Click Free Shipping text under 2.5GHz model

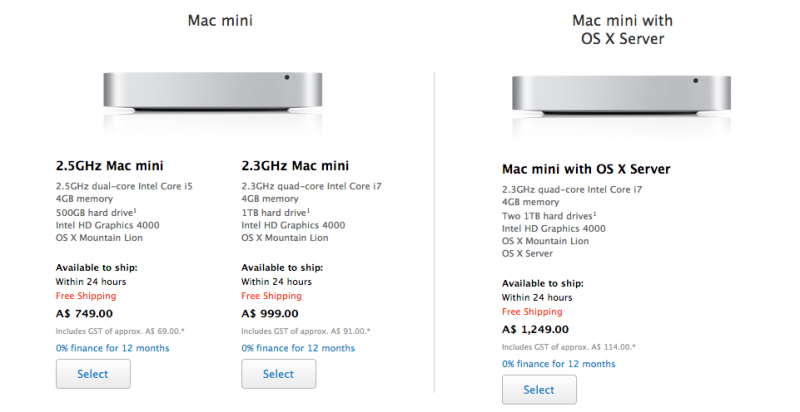tap(85, 296)
